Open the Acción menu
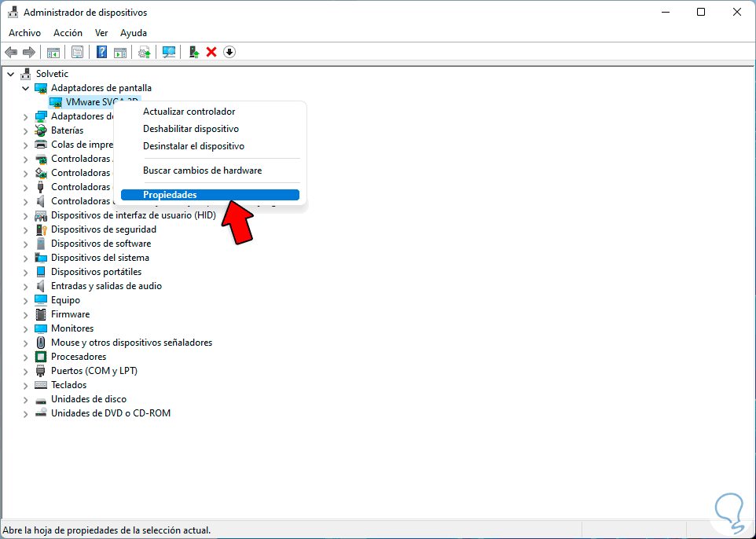 pyautogui.click(x=68, y=33)
